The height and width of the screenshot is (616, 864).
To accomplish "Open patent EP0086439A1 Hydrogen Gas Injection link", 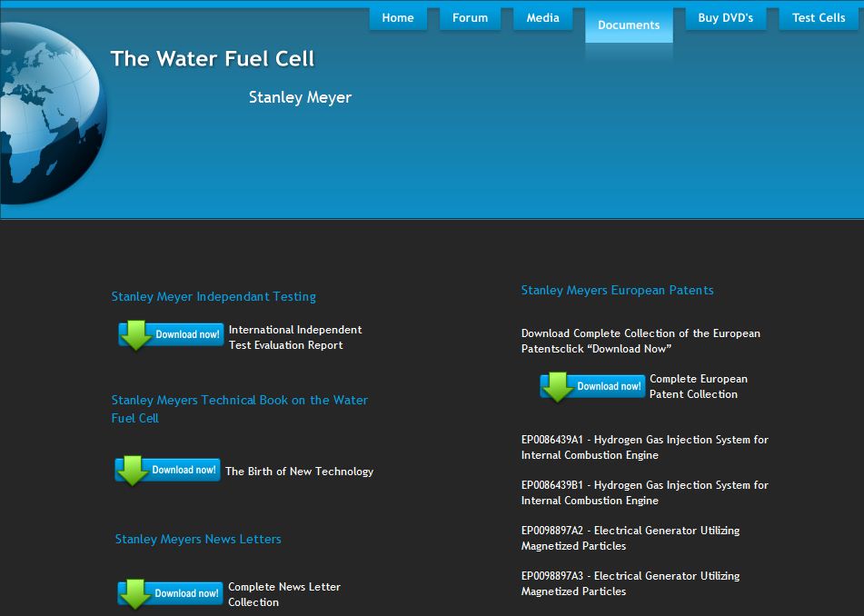I will 644,447.
